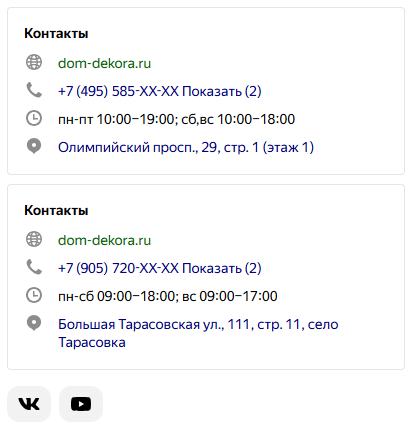Viewport: 410px width, 430px height.
Task: Click the map pin icon near Олимпийский просп.
Action: [34, 146]
